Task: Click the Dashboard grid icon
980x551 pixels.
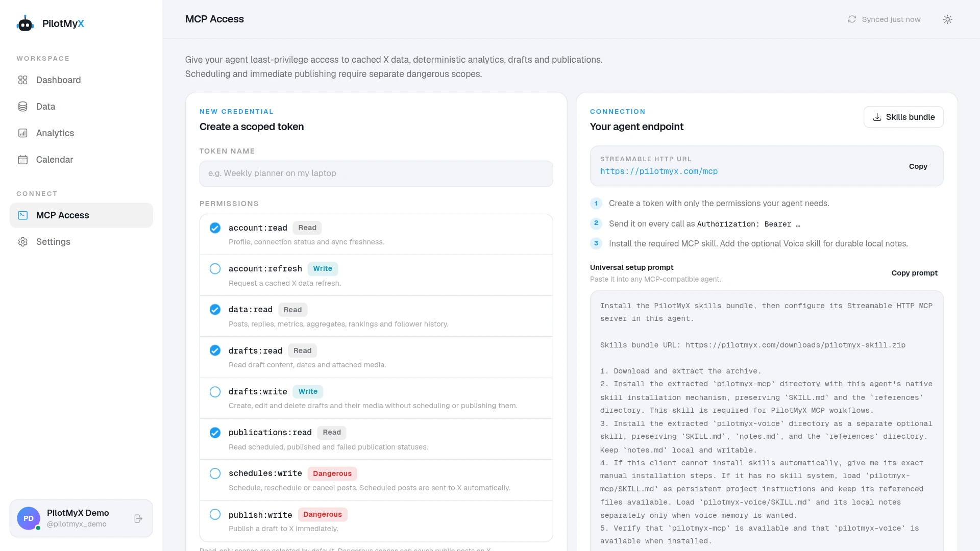Action: [22, 80]
